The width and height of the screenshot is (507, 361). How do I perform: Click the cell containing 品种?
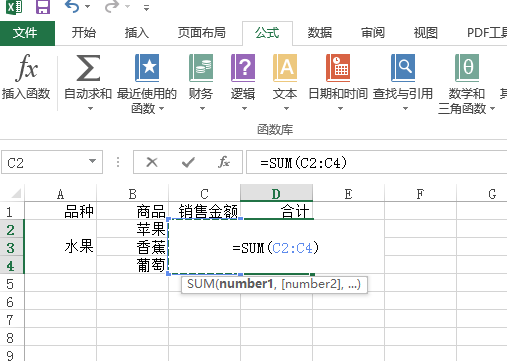pos(60,211)
